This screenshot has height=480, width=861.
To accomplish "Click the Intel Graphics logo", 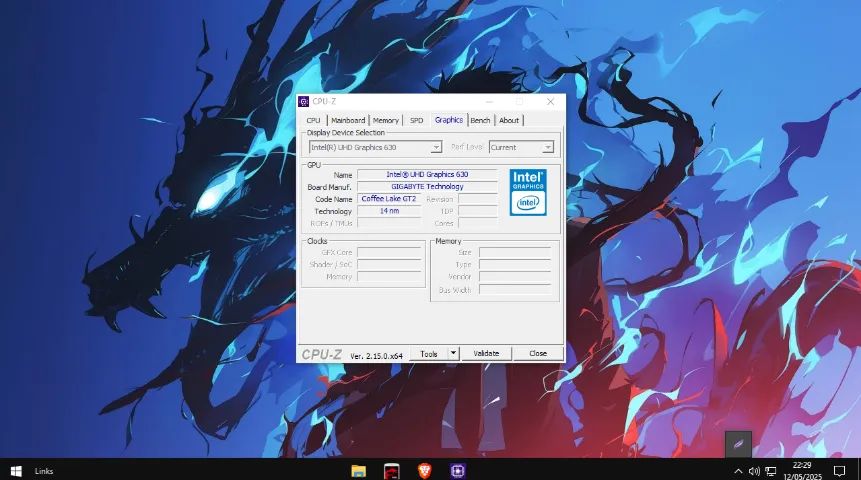I will [x=528, y=192].
